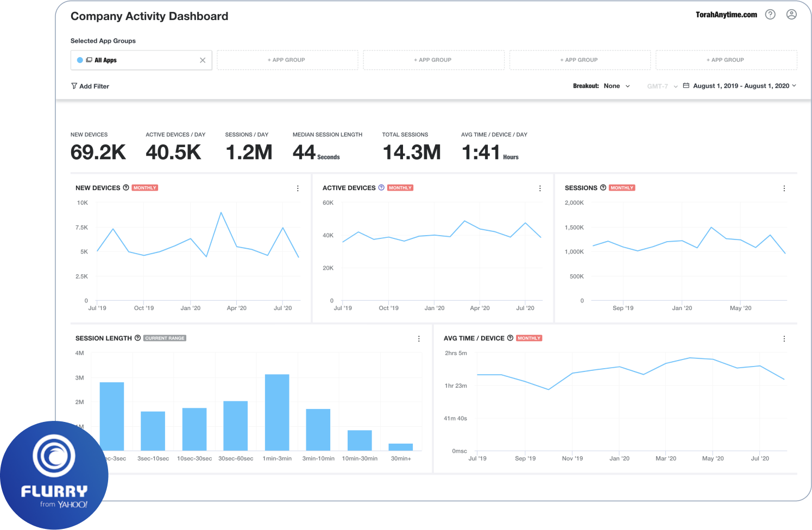The height and width of the screenshot is (530, 812).
Task: Click the 3sec-10sec session length bar
Action: coord(153,431)
